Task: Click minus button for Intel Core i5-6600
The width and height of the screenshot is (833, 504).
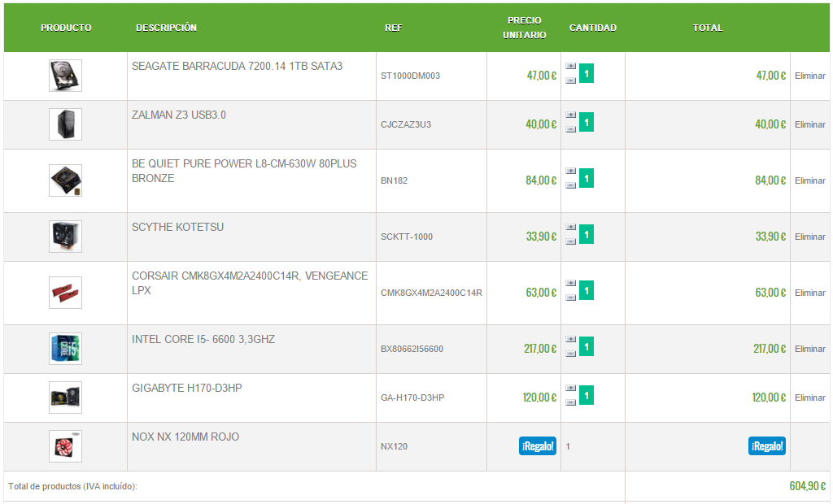Action: pos(570,354)
